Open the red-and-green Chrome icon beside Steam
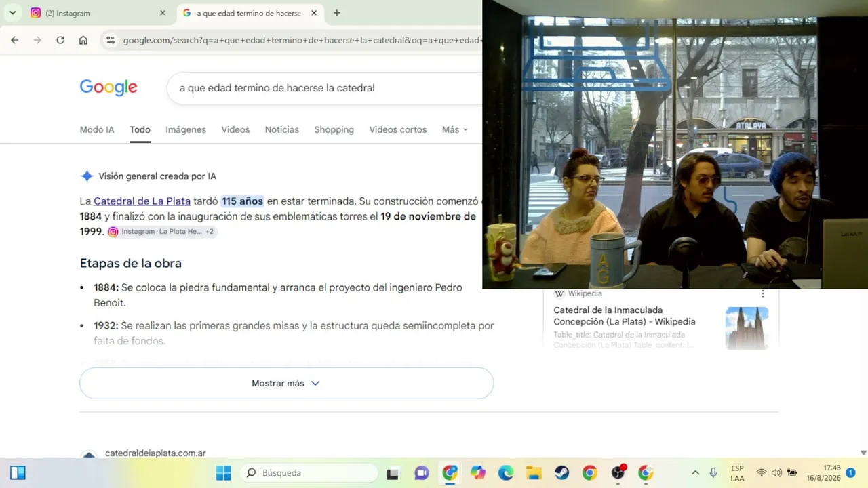This screenshot has height=488, width=868. [x=590, y=473]
